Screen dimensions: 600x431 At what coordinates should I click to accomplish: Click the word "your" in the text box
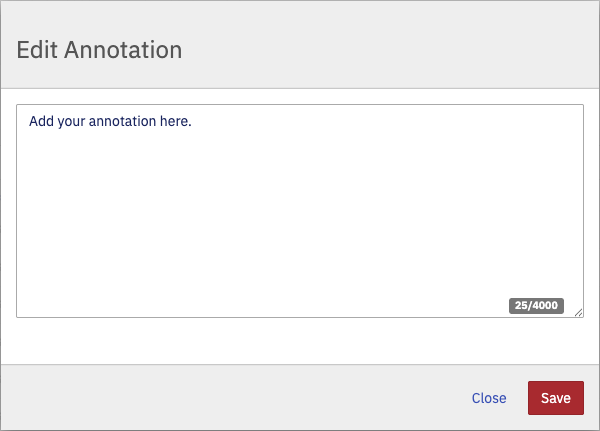[72, 122]
